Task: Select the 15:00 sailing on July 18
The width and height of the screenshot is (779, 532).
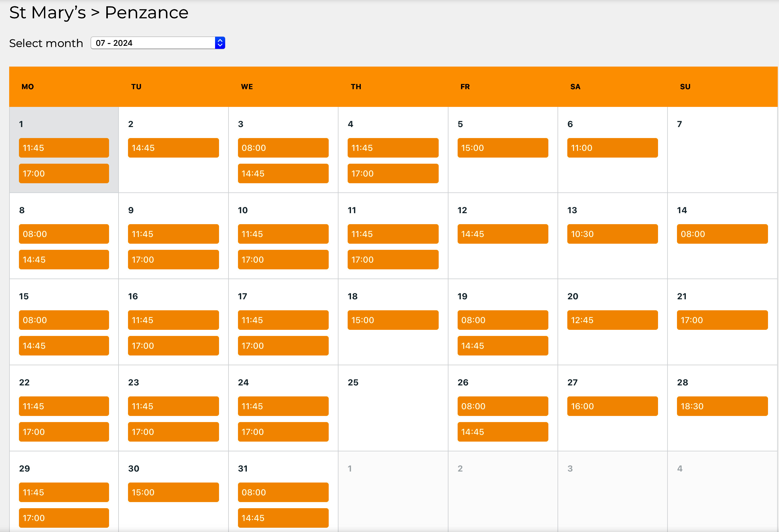Action: [x=393, y=320]
